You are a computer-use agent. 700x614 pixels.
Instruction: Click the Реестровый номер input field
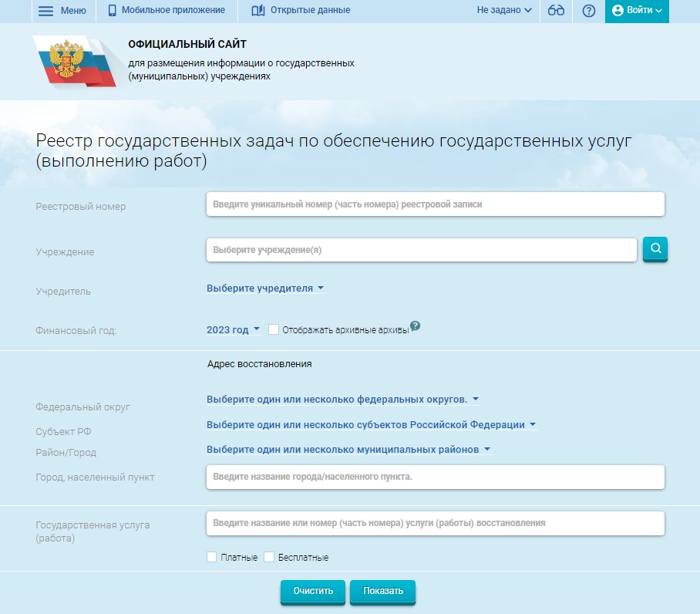point(435,204)
